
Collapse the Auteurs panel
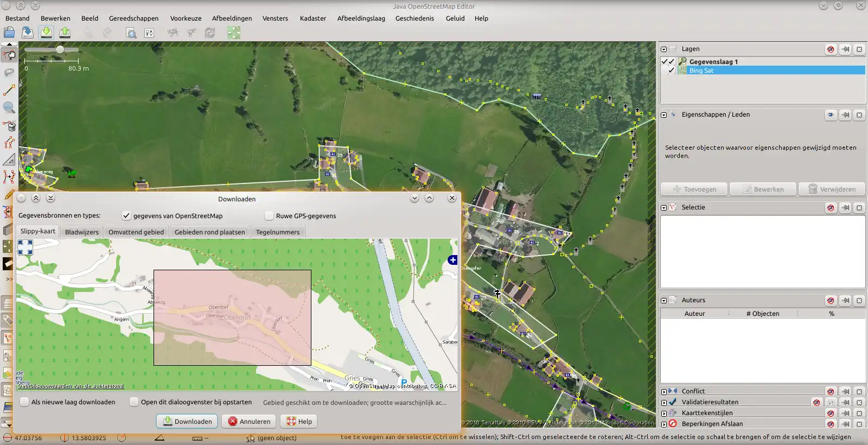pyautogui.click(x=663, y=301)
